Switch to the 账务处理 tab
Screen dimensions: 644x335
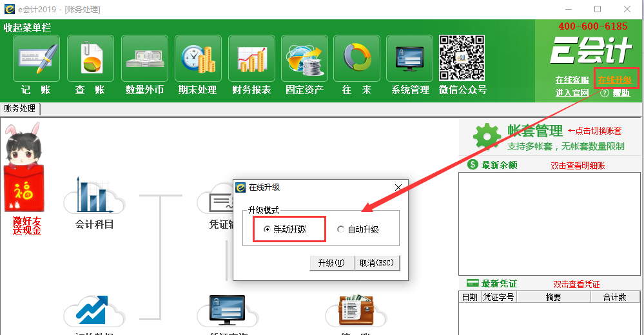pyautogui.click(x=20, y=108)
